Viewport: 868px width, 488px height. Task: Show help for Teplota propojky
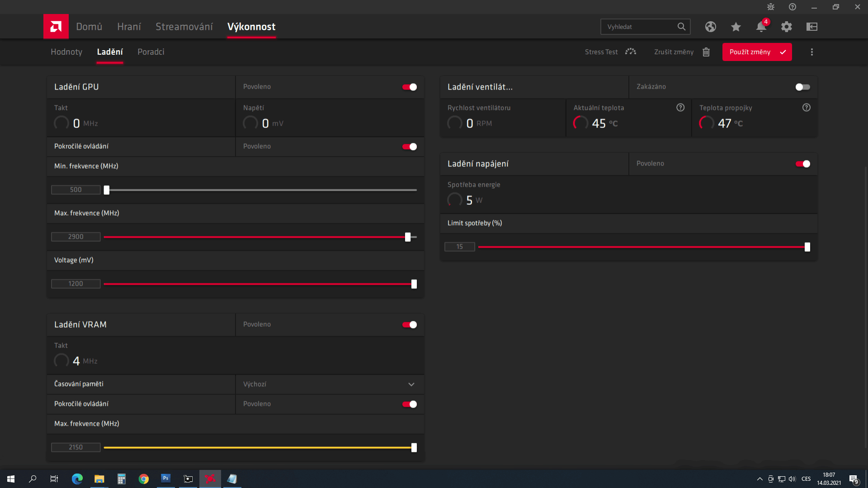pos(807,108)
